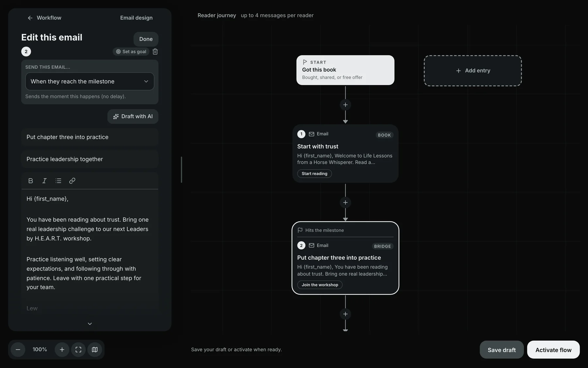Insert a hyperlink

(72, 181)
